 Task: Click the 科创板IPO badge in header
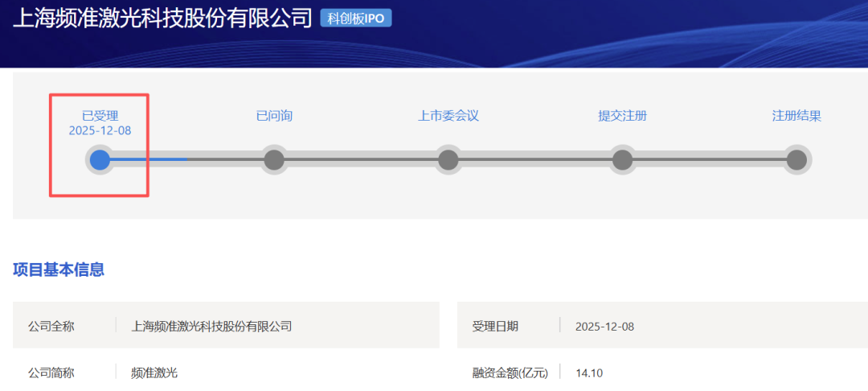[356, 19]
